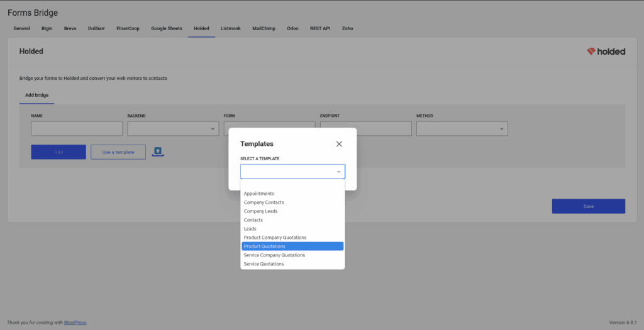Click the upload template icon
644x330 pixels.
(158, 151)
